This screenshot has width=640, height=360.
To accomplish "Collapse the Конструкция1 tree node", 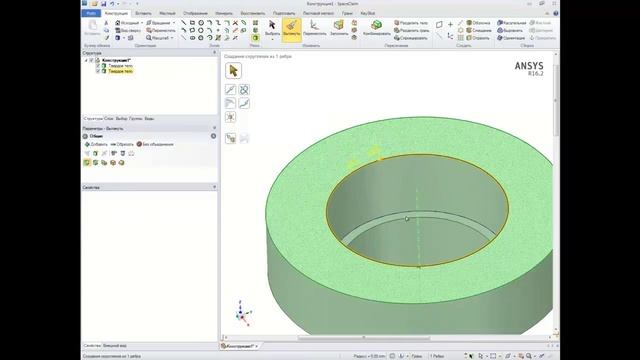I will (x=86, y=60).
